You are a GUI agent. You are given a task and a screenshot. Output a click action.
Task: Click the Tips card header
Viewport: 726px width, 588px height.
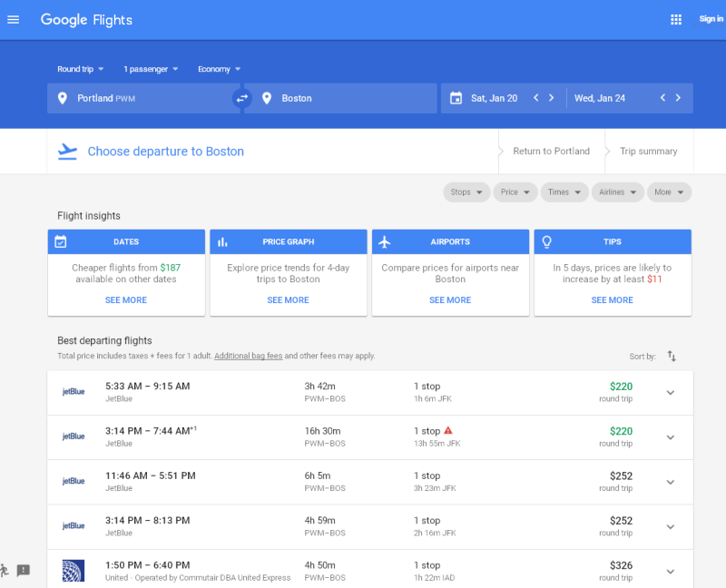click(x=613, y=241)
